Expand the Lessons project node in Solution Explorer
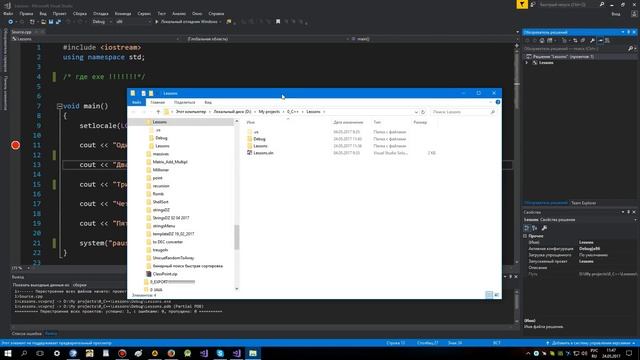 coord(527,63)
